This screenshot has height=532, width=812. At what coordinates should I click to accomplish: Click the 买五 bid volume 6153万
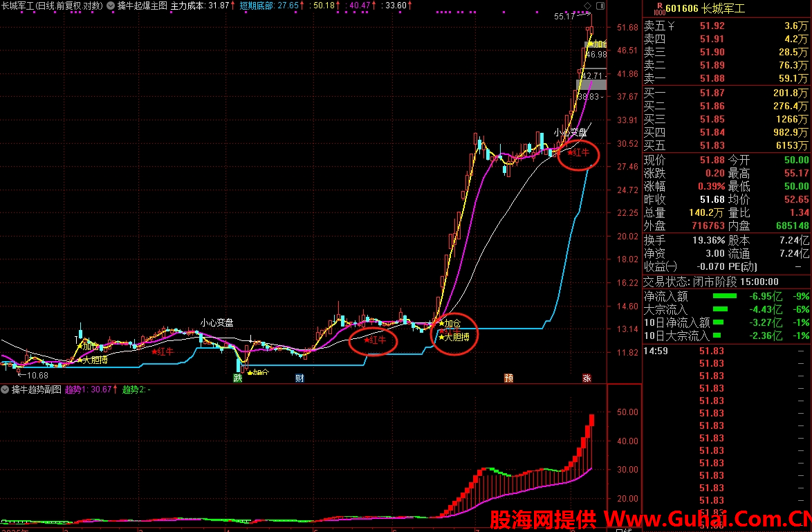pyautogui.click(x=793, y=146)
